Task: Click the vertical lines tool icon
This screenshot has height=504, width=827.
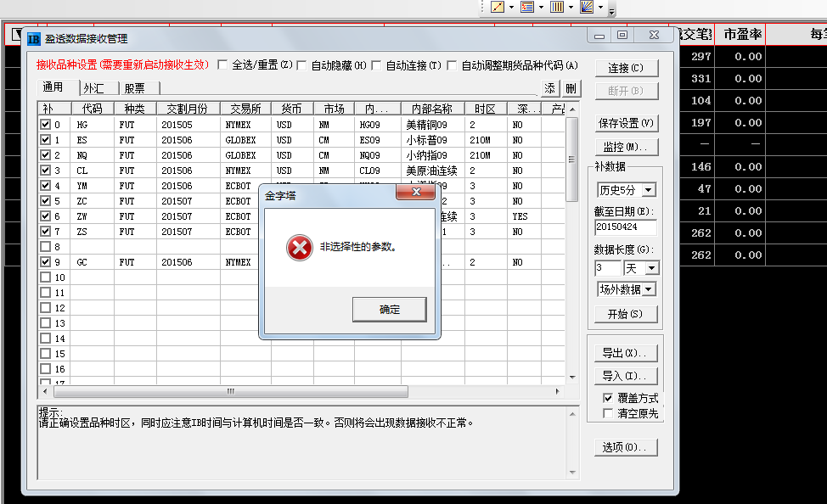Action: pos(557,7)
